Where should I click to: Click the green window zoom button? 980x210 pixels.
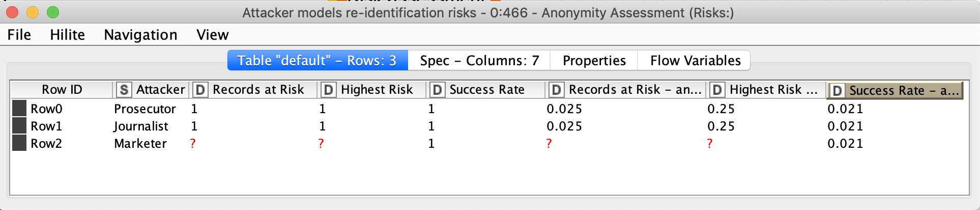pos(53,12)
